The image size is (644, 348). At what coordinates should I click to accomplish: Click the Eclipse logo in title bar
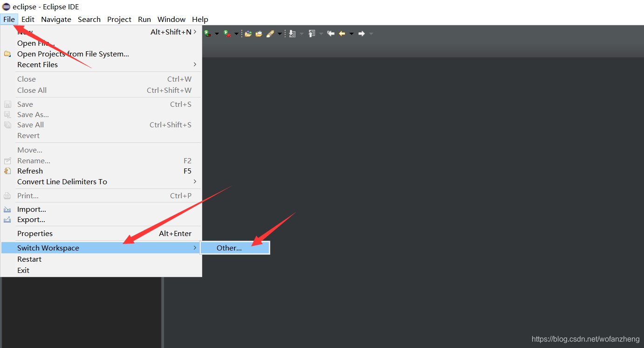[6, 7]
